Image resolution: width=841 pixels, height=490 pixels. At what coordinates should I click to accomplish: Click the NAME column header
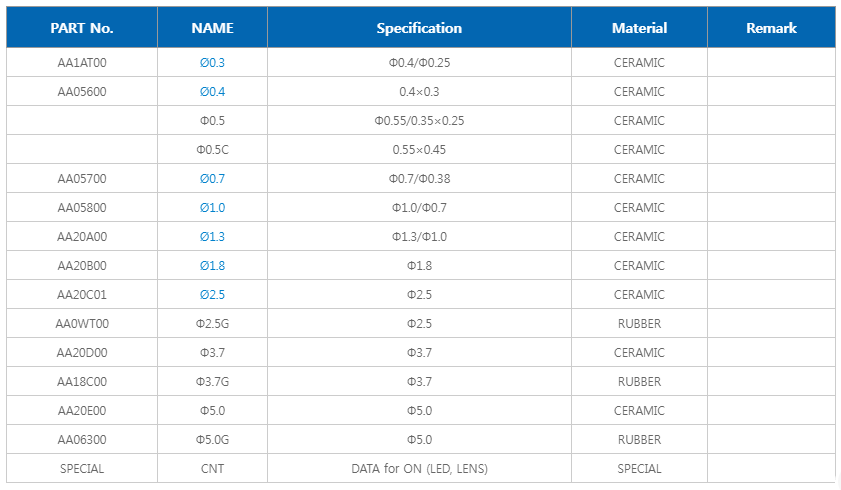point(212,28)
